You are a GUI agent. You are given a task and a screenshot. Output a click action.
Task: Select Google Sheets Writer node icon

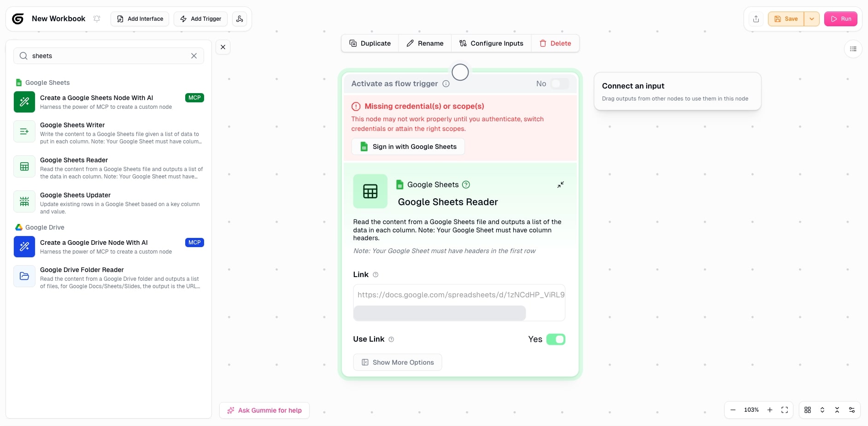24,131
